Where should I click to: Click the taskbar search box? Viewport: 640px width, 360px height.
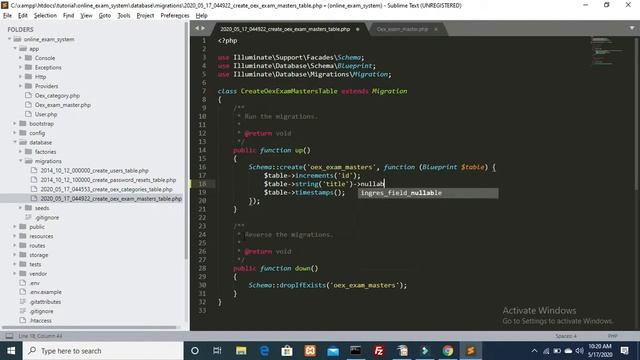tap(103, 351)
